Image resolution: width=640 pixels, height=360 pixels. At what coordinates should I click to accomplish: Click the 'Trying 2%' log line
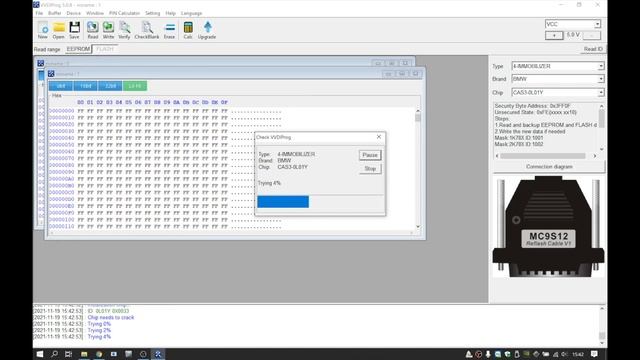pyautogui.click(x=99, y=330)
